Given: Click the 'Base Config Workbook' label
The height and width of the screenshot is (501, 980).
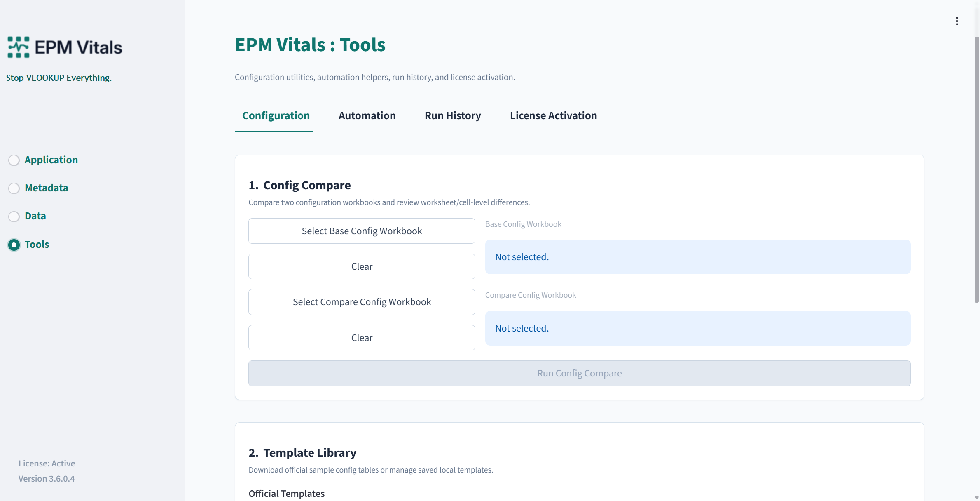Looking at the screenshot, I should tap(523, 224).
